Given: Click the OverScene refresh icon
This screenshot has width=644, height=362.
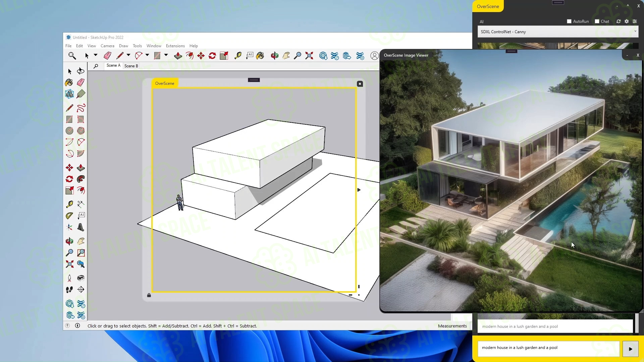Looking at the screenshot, I should [619, 21].
